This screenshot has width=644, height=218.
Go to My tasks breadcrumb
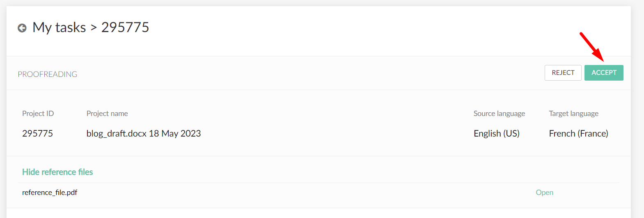pos(59,28)
